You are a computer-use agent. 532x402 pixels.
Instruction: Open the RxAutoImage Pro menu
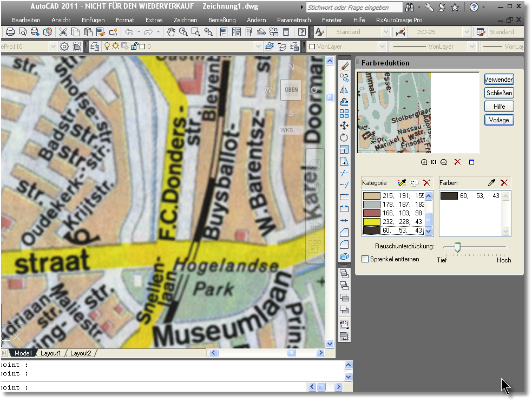click(x=399, y=20)
